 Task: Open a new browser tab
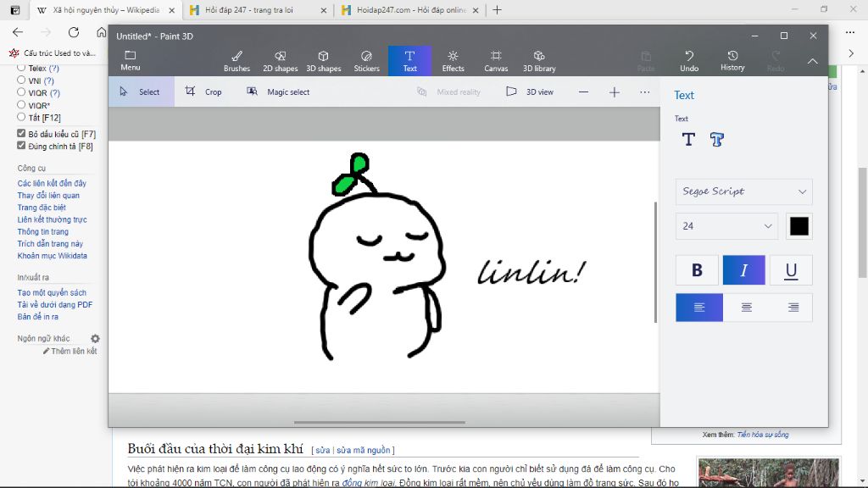497,10
